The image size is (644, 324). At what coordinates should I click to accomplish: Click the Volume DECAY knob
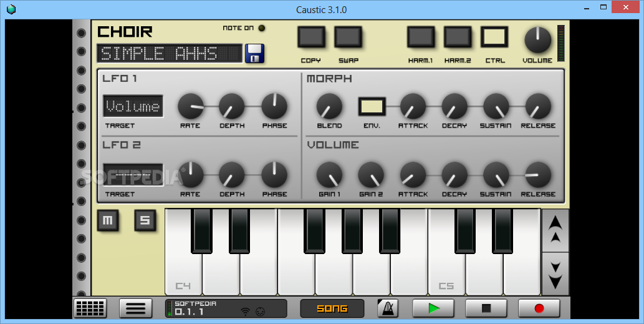pos(454,174)
